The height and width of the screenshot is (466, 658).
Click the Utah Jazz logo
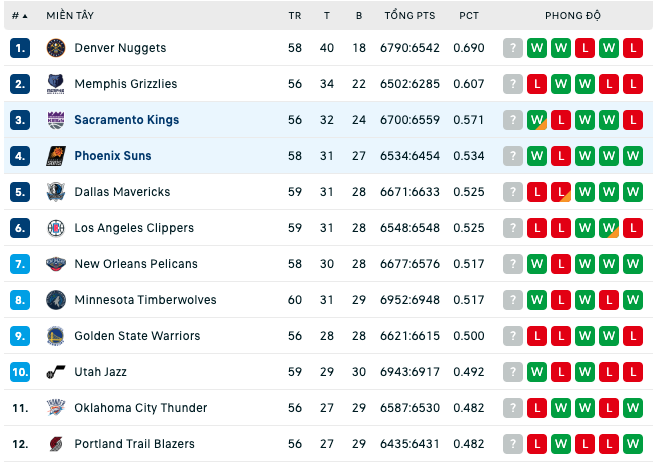click(x=56, y=372)
